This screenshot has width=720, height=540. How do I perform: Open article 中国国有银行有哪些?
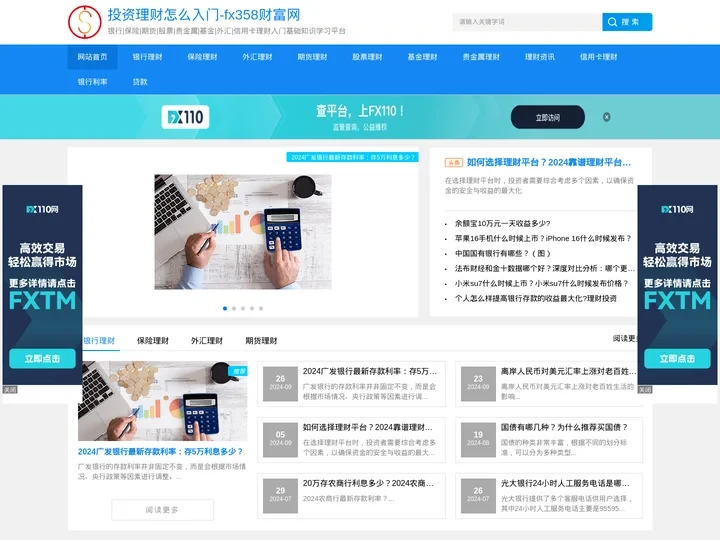click(x=502, y=253)
